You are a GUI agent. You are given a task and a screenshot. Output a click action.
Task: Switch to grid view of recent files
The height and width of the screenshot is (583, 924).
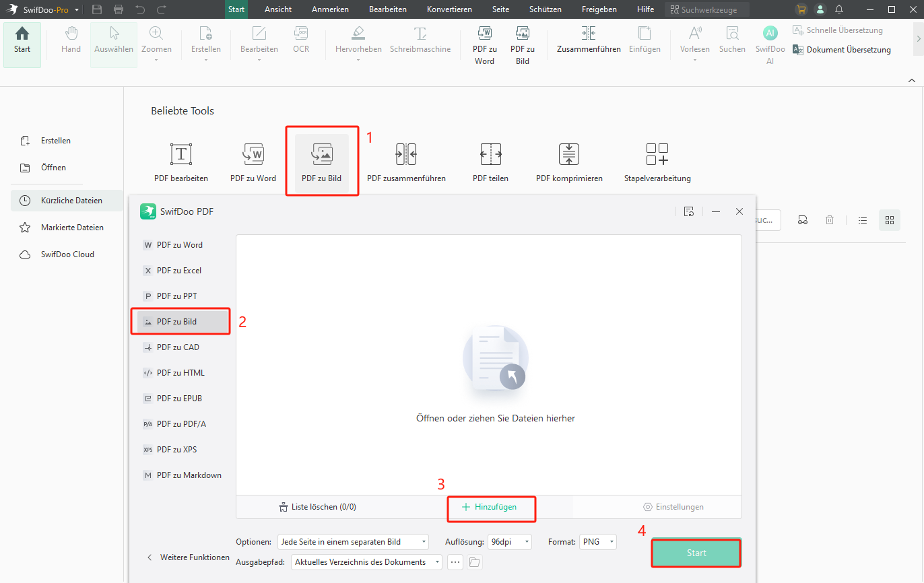tap(889, 220)
